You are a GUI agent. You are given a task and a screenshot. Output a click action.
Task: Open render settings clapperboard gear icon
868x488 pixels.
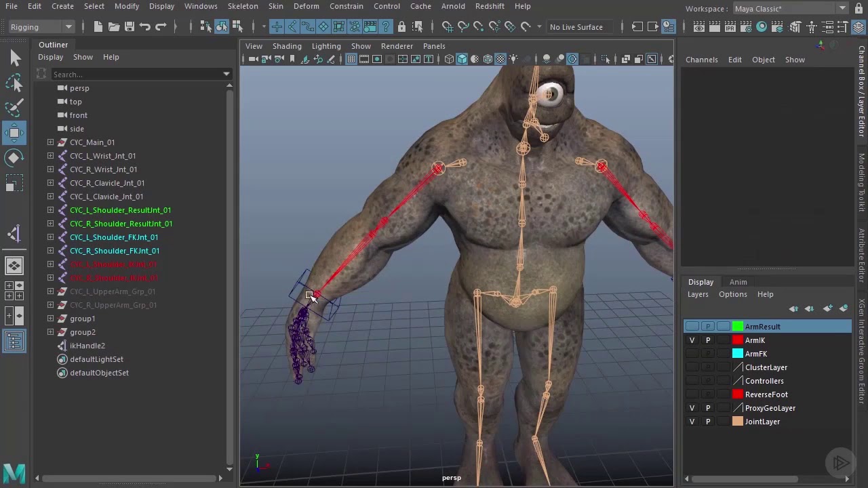[746, 26]
